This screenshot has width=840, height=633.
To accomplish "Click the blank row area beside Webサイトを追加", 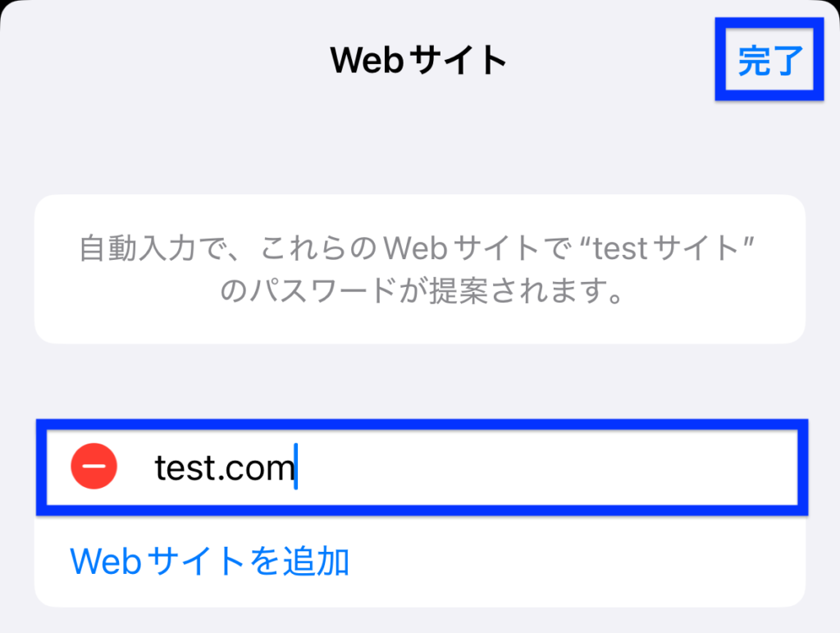I will [576, 561].
